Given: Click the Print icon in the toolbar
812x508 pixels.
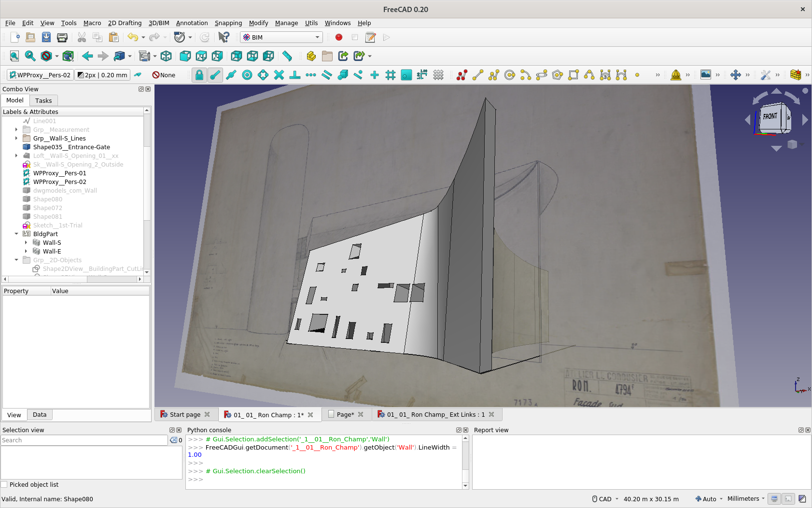Looking at the screenshot, I should 62,37.
